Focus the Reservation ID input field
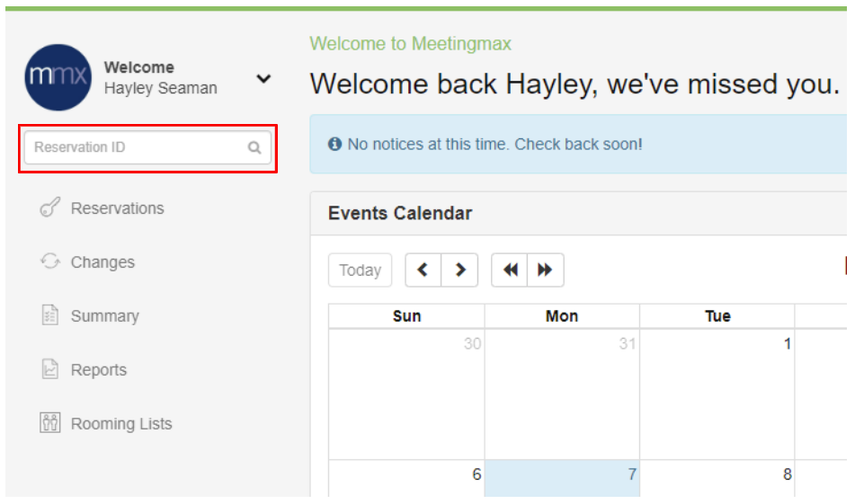Viewport: 855px width, 504px height. coord(147,147)
